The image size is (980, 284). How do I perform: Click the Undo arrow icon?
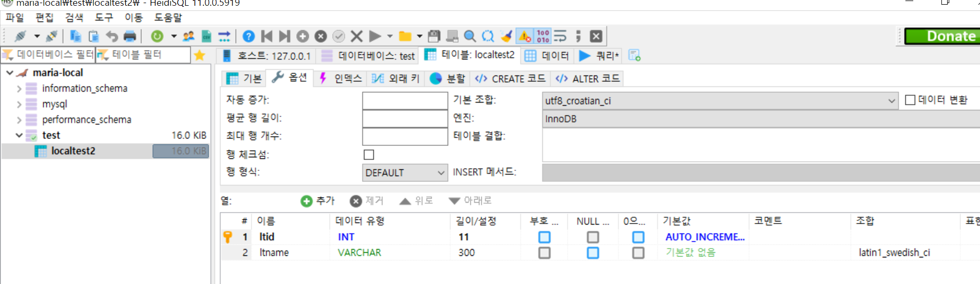(112, 36)
